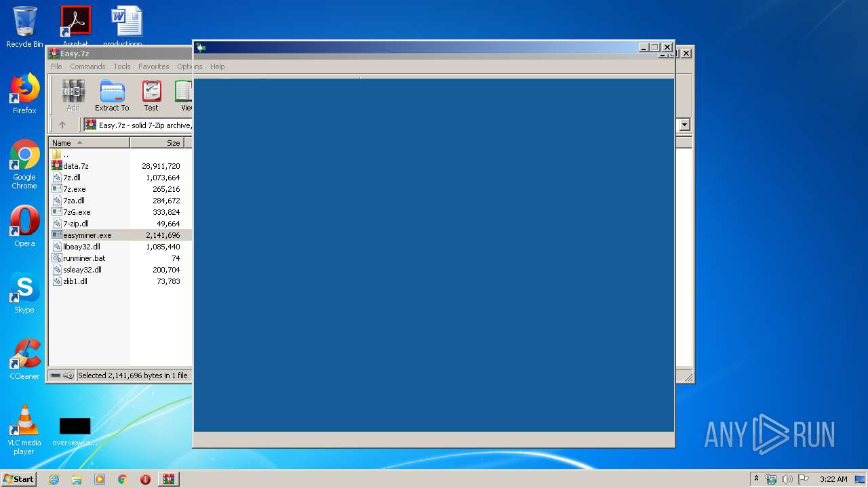The width and height of the screenshot is (868, 488).
Task: Open the Opera desktop shortcut
Action: point(24,226)
